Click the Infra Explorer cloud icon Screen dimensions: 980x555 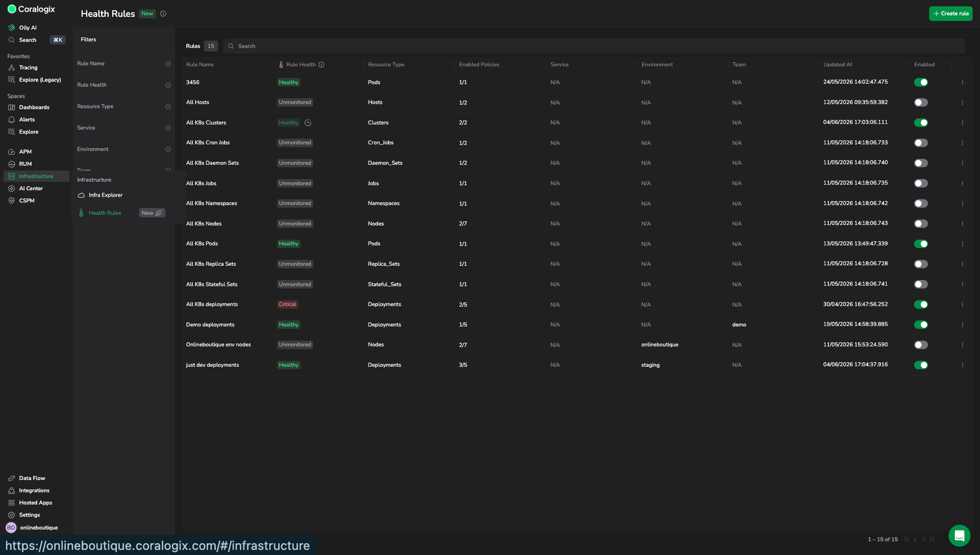click(x=81, y=195)
